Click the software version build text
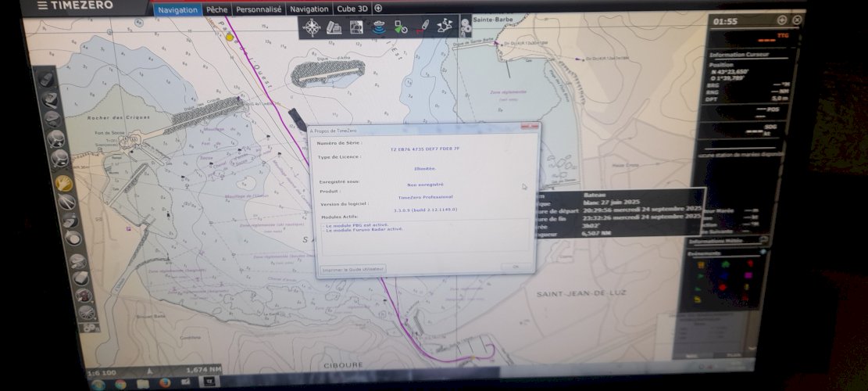The height and width of the screenshot is (391, 868). (425, 210)
